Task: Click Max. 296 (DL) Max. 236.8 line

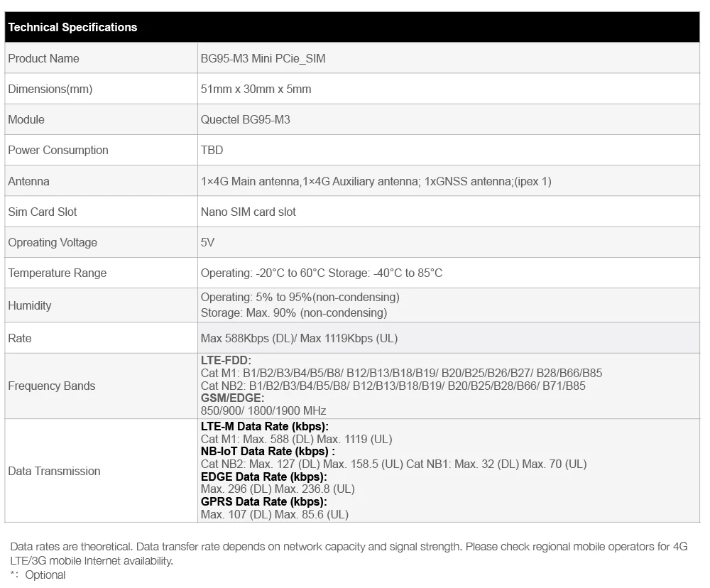Action: (278, 489)
